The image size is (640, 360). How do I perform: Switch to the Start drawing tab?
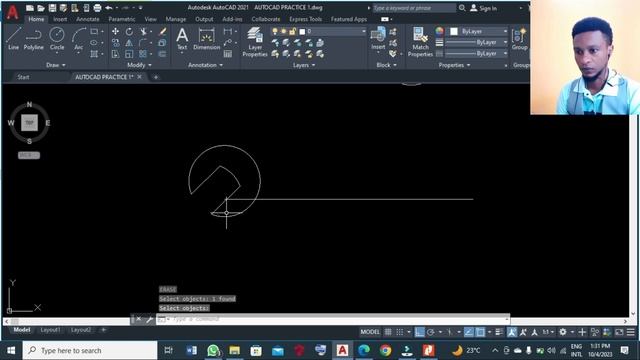(x=23, y=77)
